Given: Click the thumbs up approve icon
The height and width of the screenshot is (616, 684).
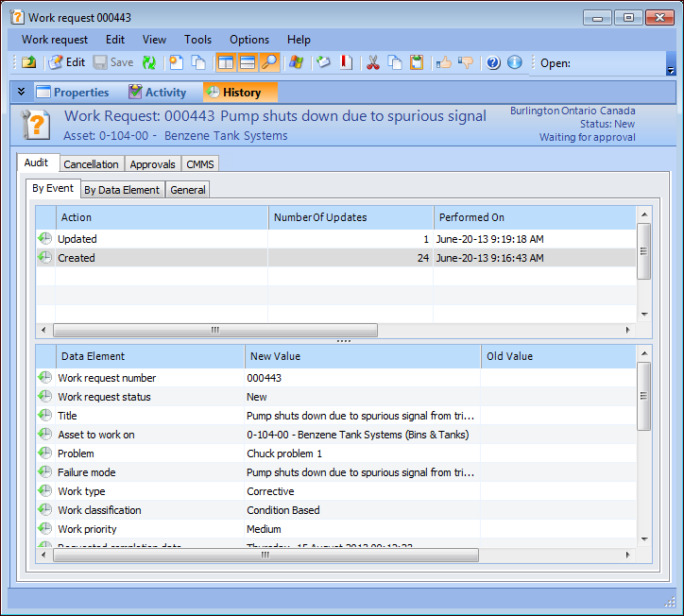Looking at the screenshot, I should click(443, 62).
